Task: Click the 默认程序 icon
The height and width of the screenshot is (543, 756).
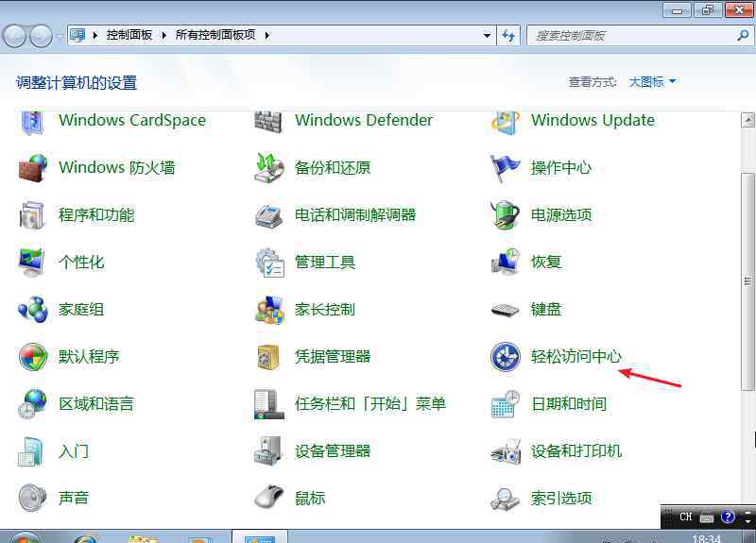Action: coord(33,357)
